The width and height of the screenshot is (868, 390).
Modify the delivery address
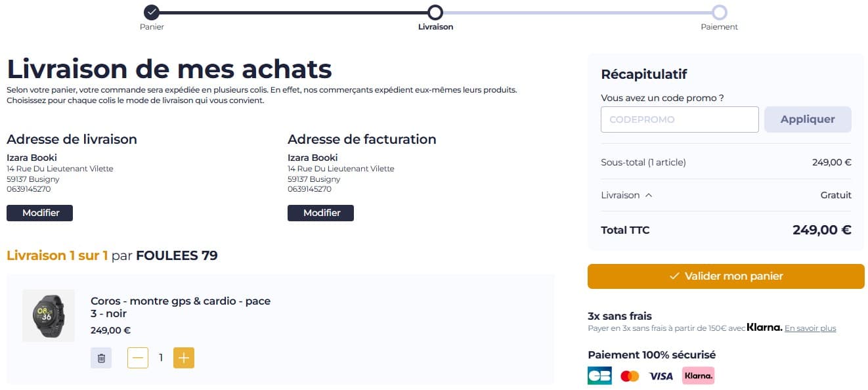point(40,213)
